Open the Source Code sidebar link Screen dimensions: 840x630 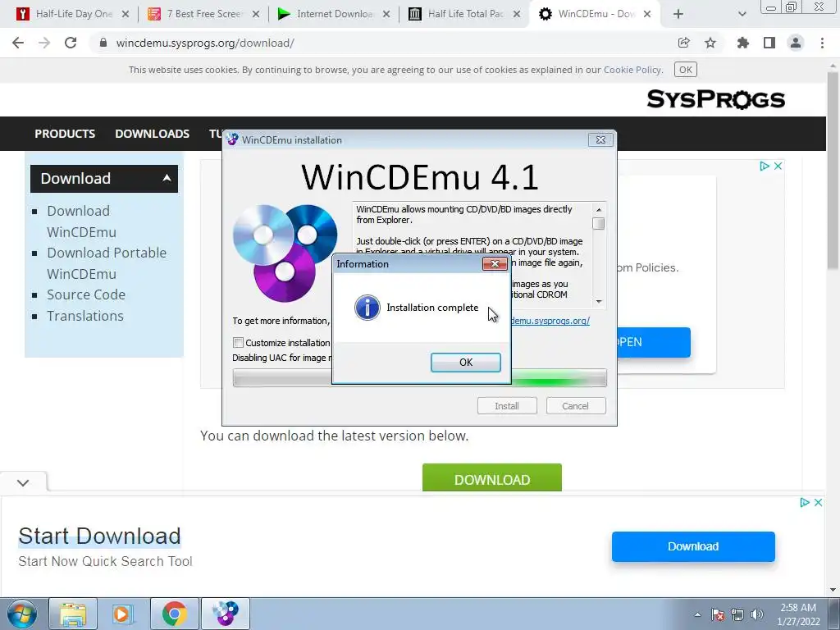tap(85, 294)
